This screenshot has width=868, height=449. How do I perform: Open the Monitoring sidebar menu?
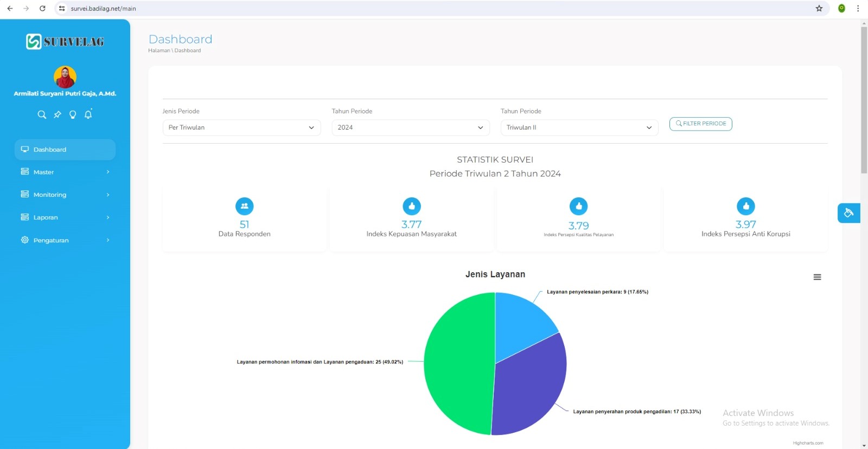click(65, 195)
